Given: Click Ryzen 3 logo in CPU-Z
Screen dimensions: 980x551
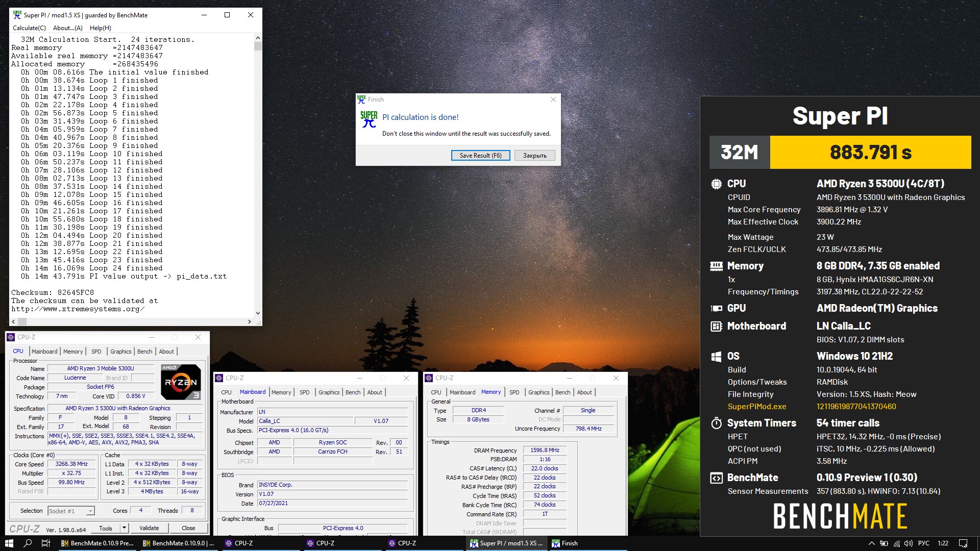Looking at the screenshot, I should pos(181,382).
